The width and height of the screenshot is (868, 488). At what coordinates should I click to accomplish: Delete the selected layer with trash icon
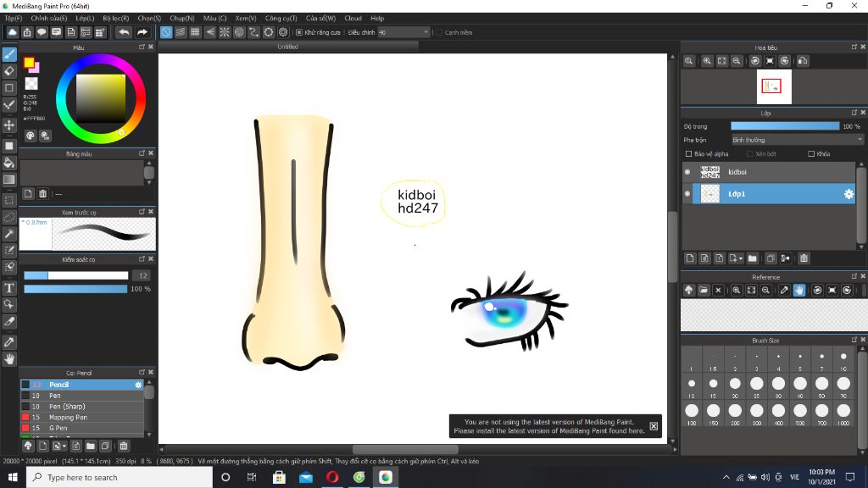(804, 258)
